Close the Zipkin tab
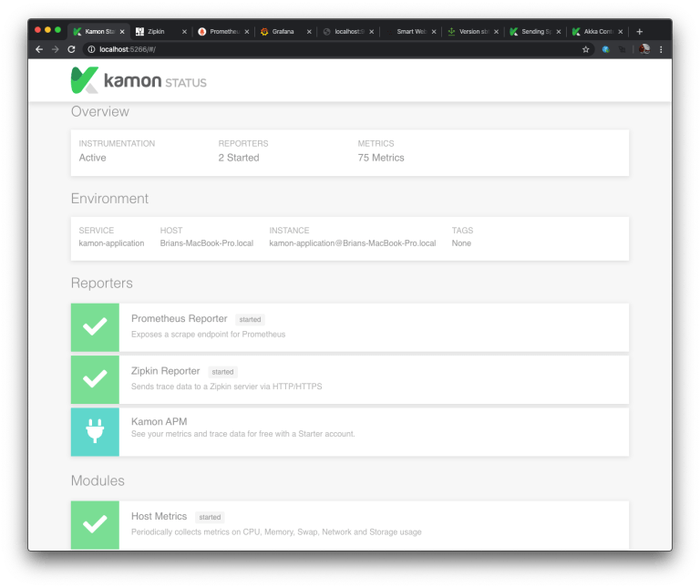The image size is (700, 588). pyautogui.click(x=184, y=32)
